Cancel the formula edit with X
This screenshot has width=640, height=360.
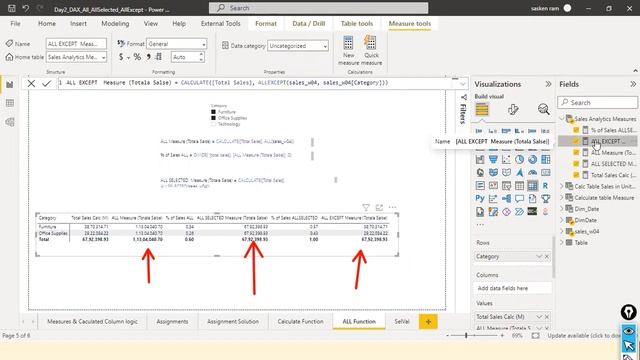(31, 84)
